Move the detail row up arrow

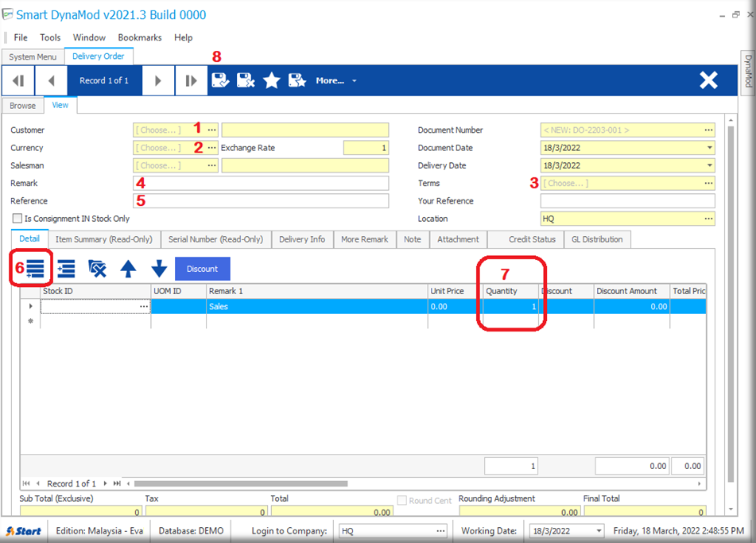pyautogui.click(x=128, y=270)
